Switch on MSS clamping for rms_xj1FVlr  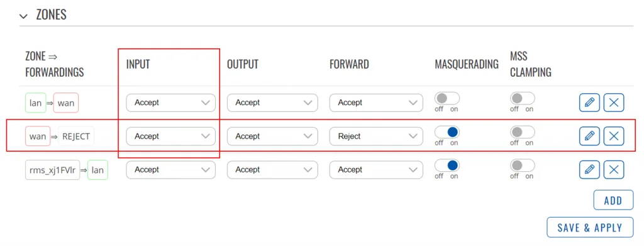click(x=523, y=165)
